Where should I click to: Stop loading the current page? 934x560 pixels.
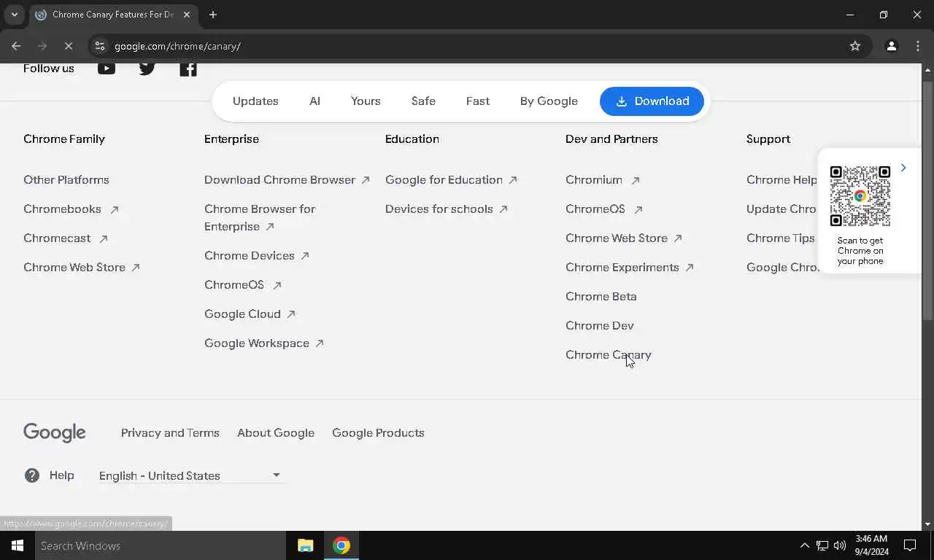coord(69,46)
